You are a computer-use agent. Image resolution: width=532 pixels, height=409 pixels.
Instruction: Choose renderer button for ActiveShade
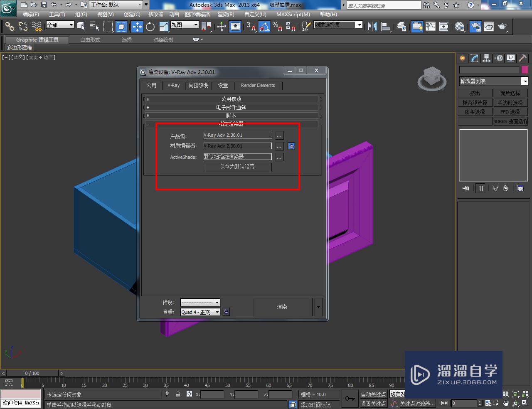[x=279, y=157]
